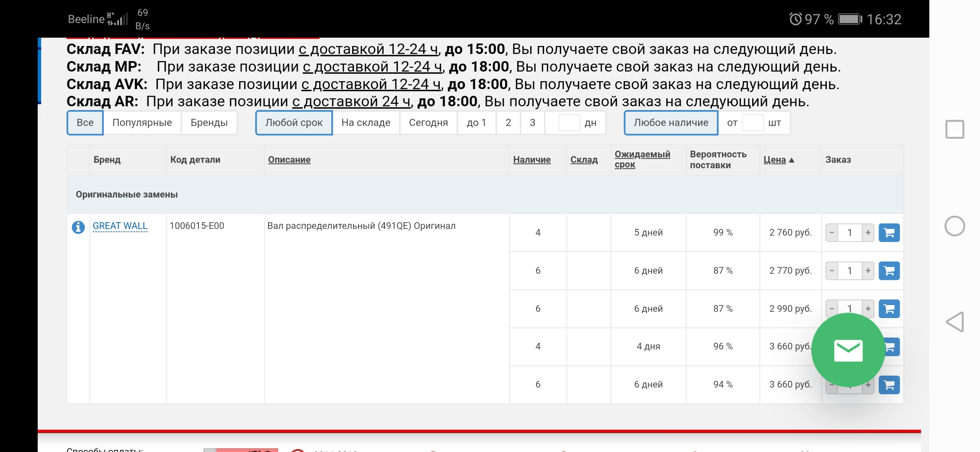Viewport: 980px width, 452px height.
Task: Select the Популярные filter tab
Action: [142, 123]
